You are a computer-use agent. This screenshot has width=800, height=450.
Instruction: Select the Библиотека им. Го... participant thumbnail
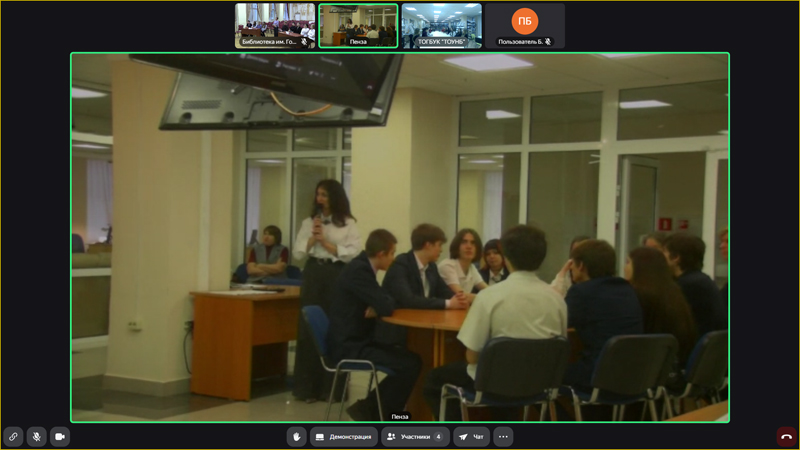pyautogui.click(x=275, y=25)
